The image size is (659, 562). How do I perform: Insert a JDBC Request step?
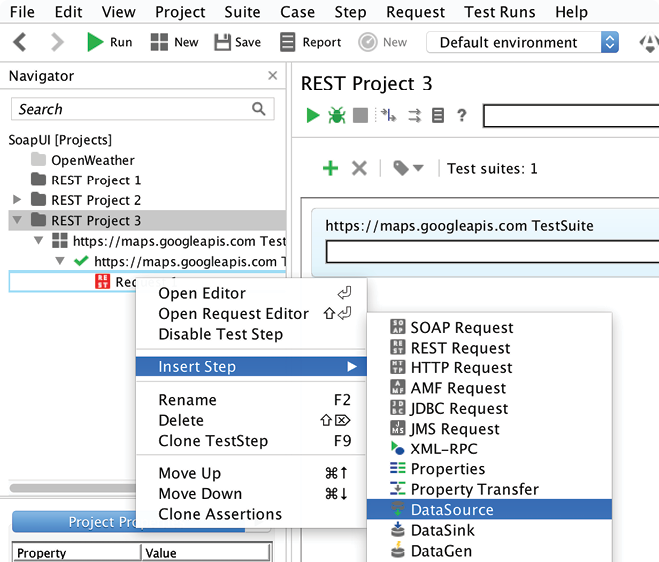pos(489,408)
